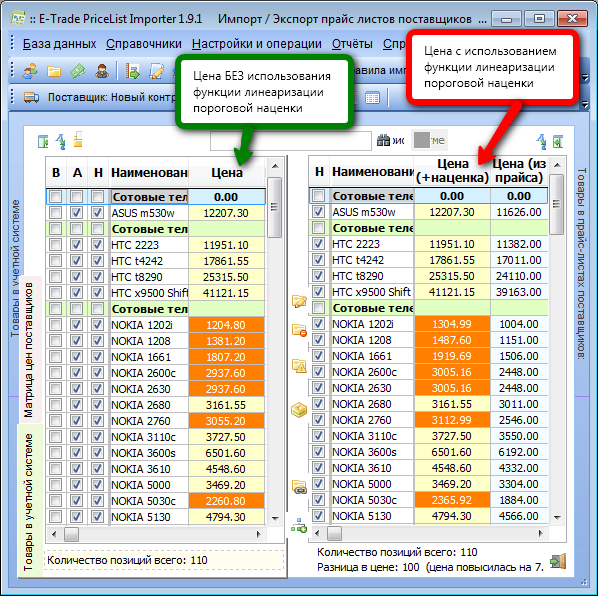Toggle right panel checkbox for HTC x9500 Shift
The image size is (598, 596).
coord(318,291)
